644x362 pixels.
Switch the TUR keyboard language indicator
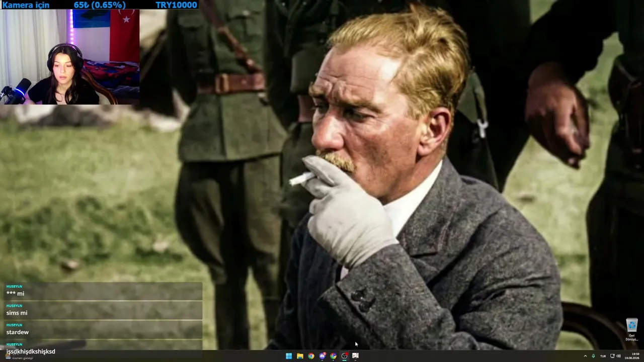(x=603, y=356)
